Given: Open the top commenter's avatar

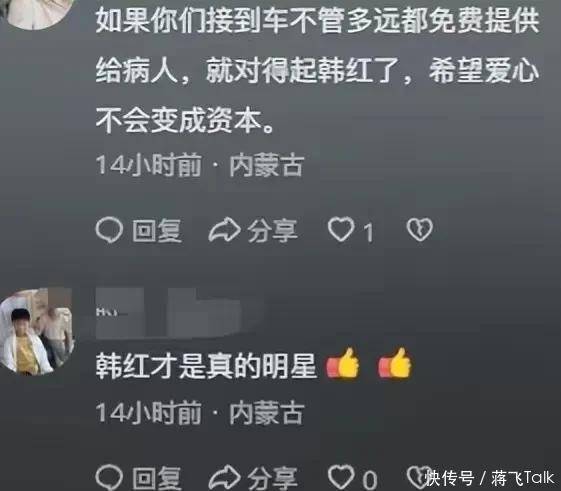Looking at the screenshot, I should pyautogui.click(x=38, y=14).
